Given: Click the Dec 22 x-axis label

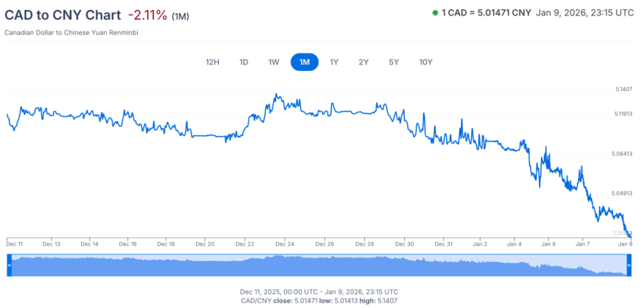Looking at the screenshot, I should [245, 244].
